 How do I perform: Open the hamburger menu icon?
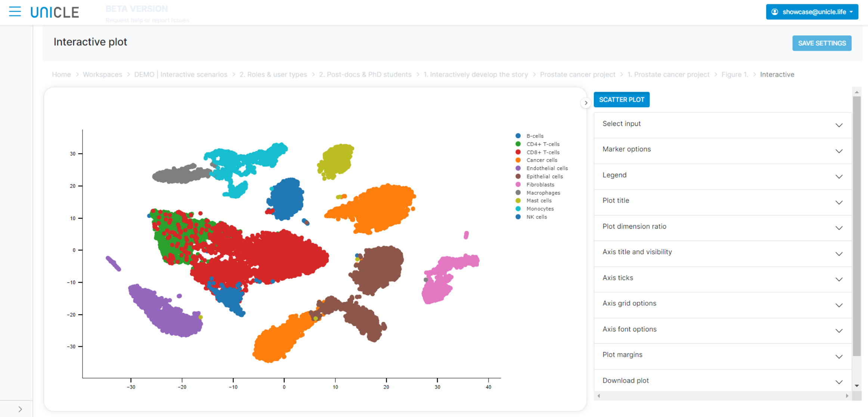coord(15,12)
